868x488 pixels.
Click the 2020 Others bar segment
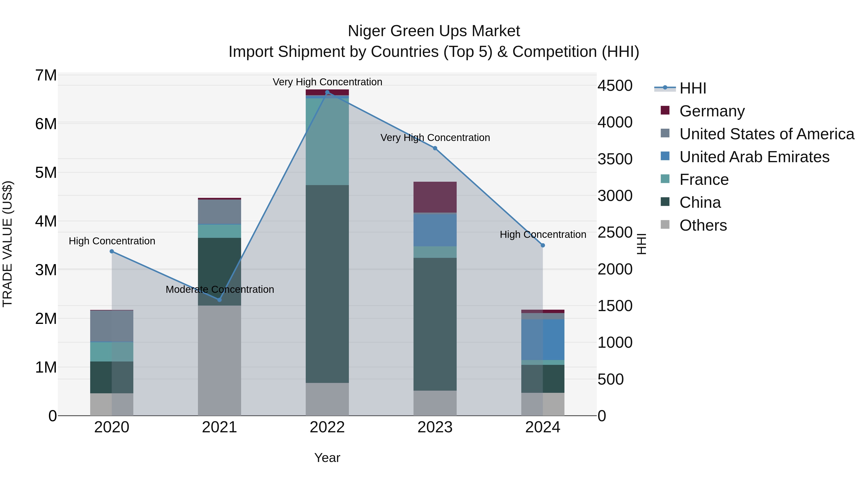click(112, 404)
